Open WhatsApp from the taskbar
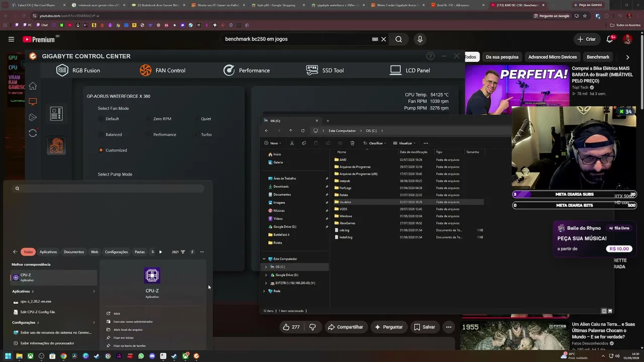The width and height of the screenshot is (644, 362). 141,356
